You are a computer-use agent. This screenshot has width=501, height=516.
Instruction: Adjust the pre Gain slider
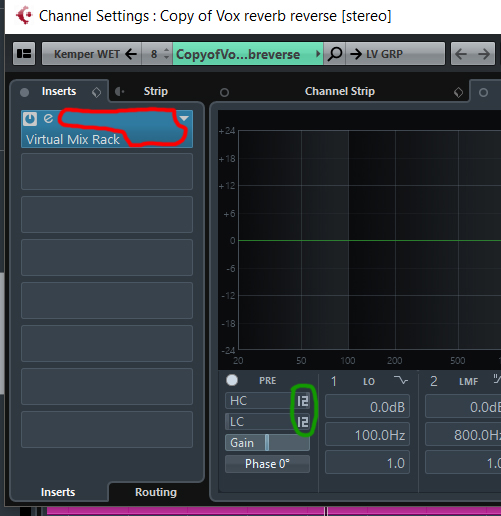coord(267,443)
